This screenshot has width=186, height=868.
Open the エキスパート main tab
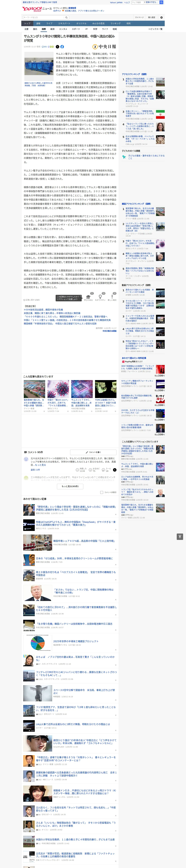(64, 24)
